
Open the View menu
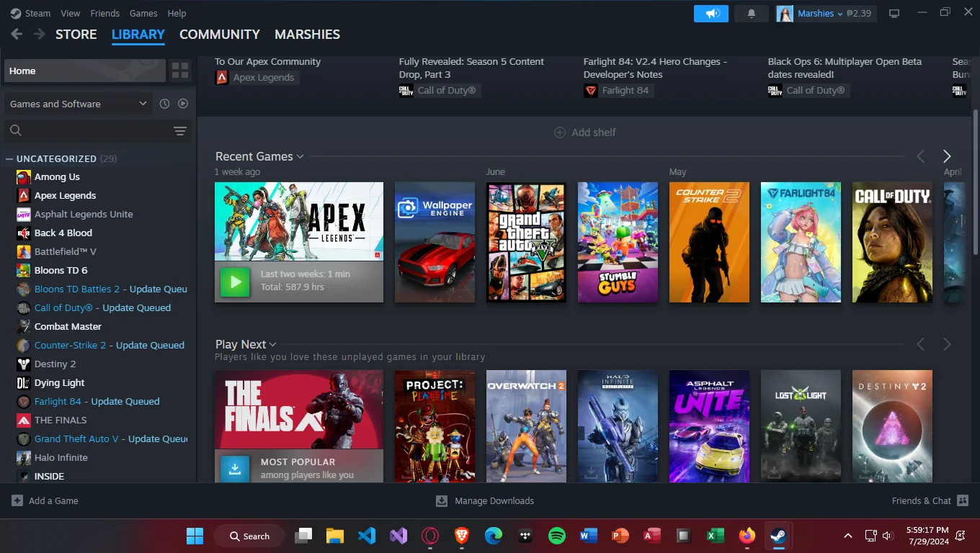[71, 14]
